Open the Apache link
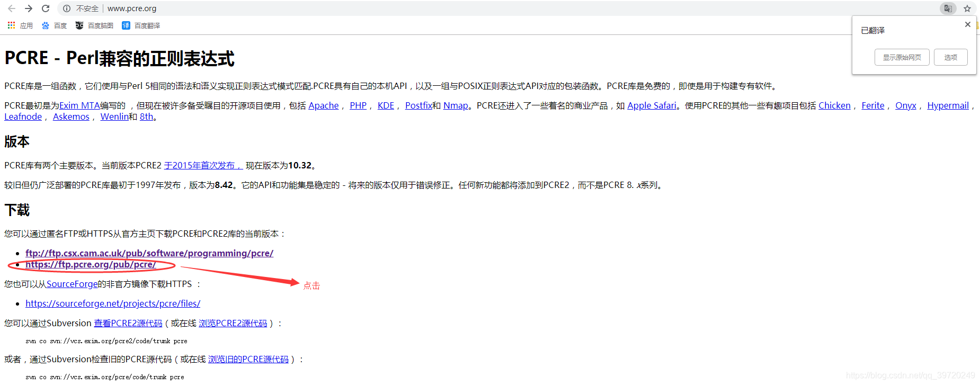The image size is (980, 385). [324, 105]
